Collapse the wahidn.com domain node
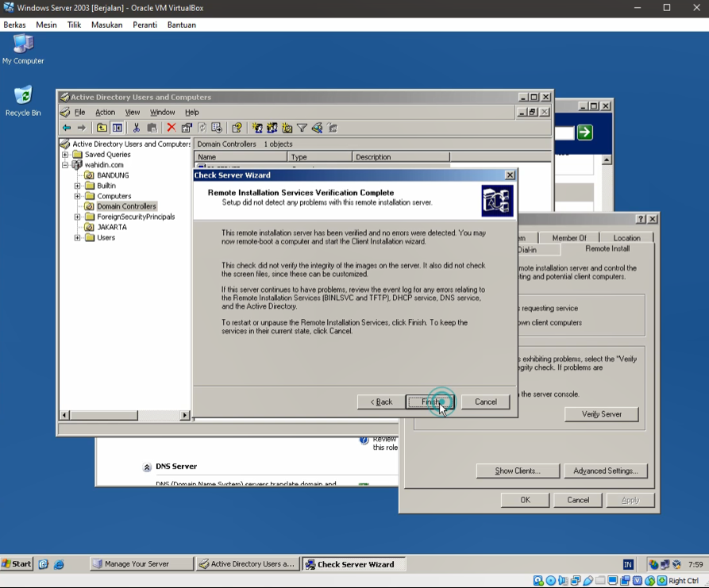The height and width of the screenshot is (588, 709). click(x=65, y=165)
